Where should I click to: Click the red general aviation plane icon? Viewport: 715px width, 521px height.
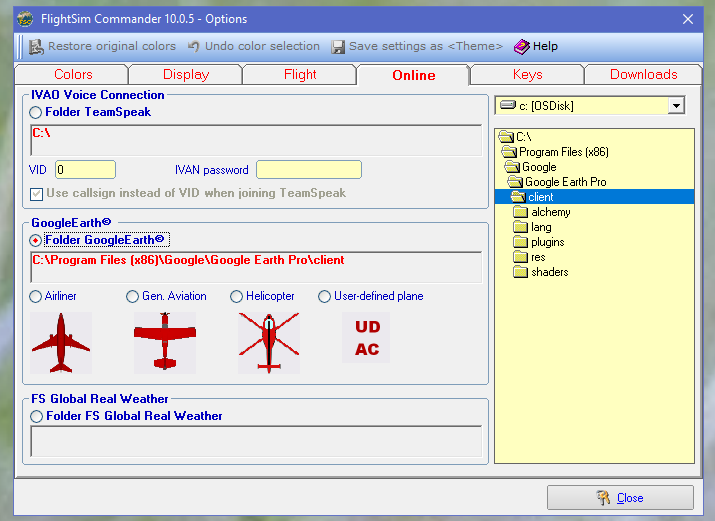(x=165, y=343)
